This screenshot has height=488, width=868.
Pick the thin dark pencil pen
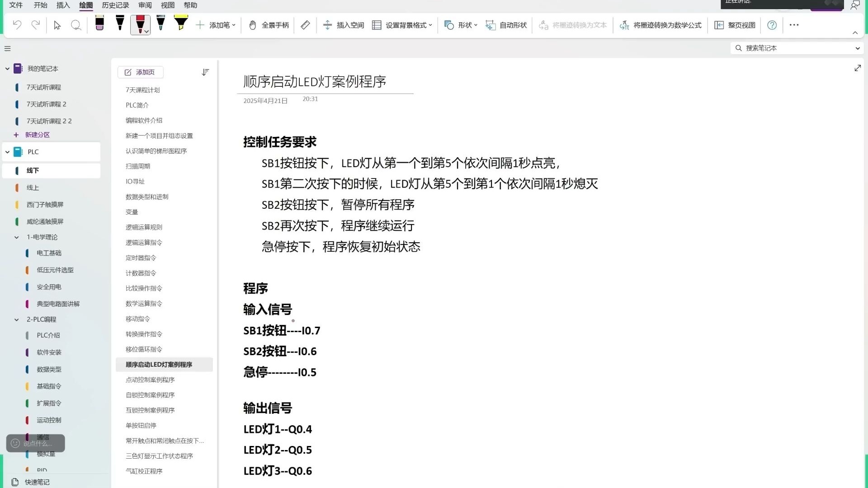160,23
